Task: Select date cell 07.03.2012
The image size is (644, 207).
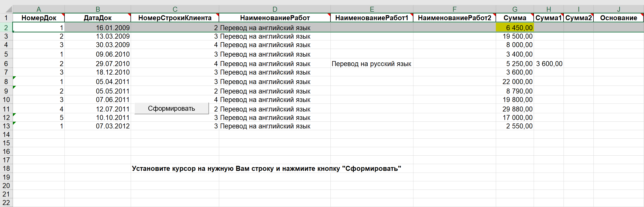Action: pos(98,126)
